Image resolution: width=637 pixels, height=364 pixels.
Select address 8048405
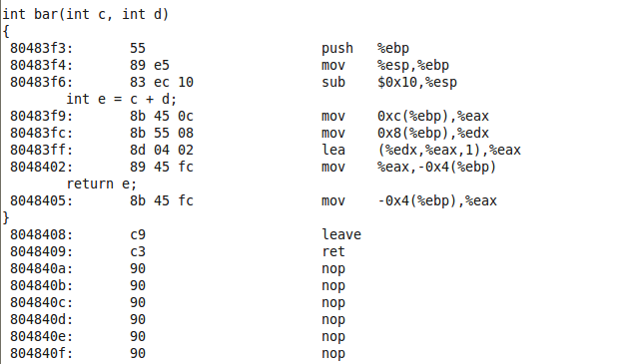(x=41, y=201)
